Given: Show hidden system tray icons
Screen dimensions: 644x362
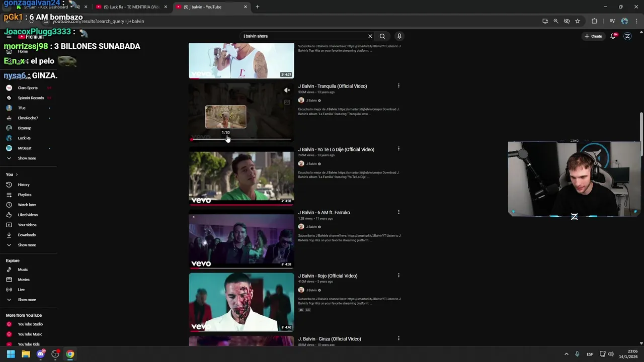Looking at the screenshot, I should pyautogui.click(x=566, y=354).
